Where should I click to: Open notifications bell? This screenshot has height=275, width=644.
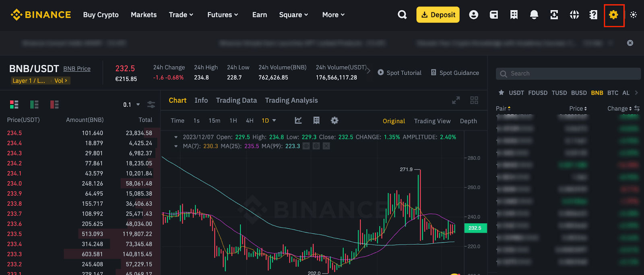(534, 15)
